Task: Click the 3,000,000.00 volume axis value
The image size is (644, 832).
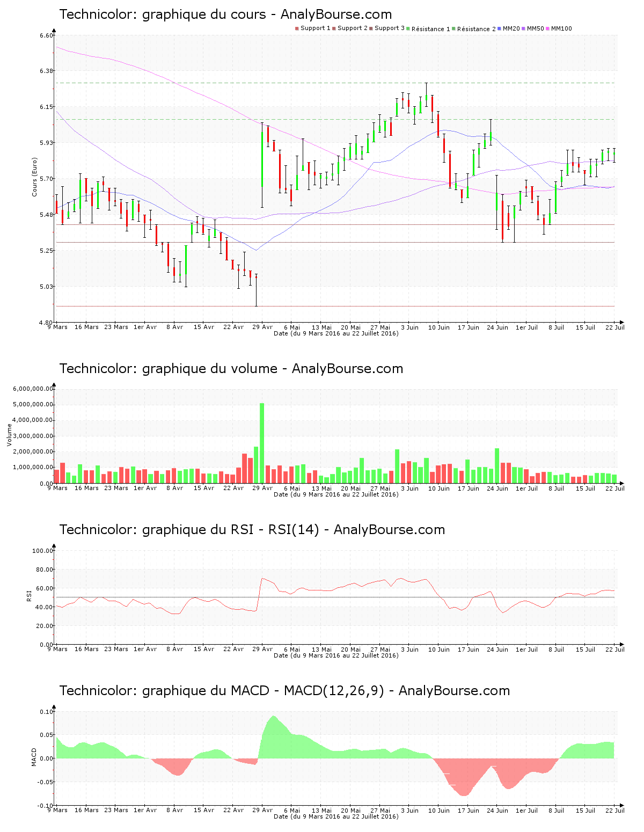Action: 33,436
